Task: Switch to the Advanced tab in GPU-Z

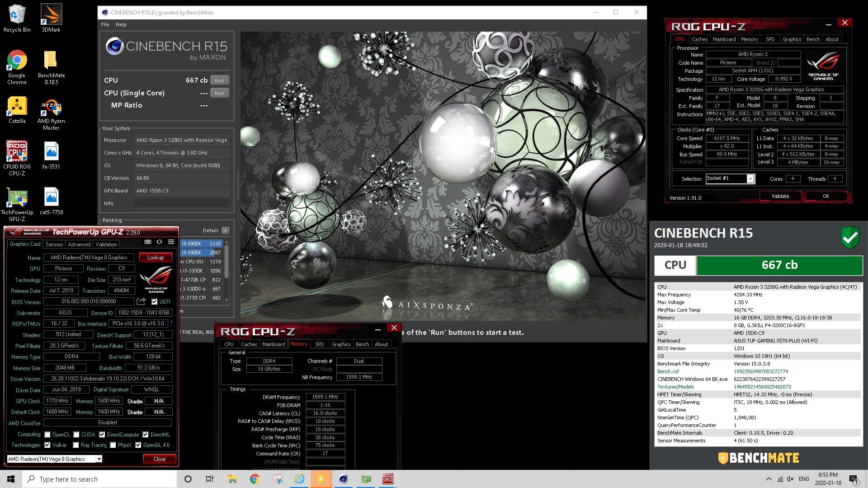Action: (x=80, y=244)
